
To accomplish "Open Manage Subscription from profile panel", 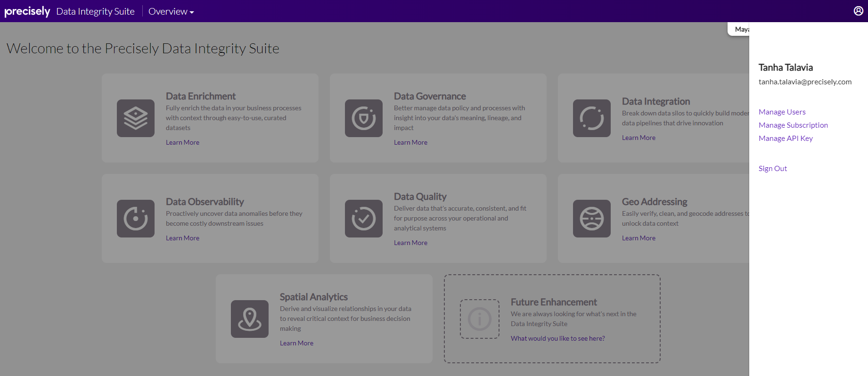I will pos(793,125).
